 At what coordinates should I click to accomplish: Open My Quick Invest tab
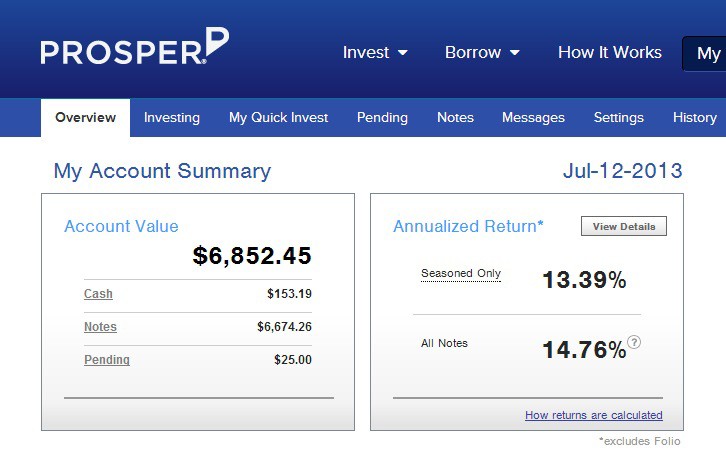278,117
